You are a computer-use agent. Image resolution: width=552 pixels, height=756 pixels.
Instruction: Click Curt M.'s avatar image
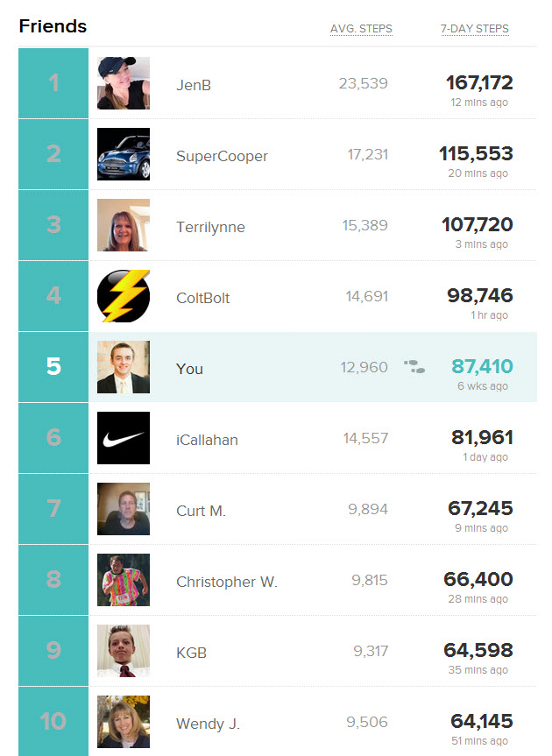(124, 509)
